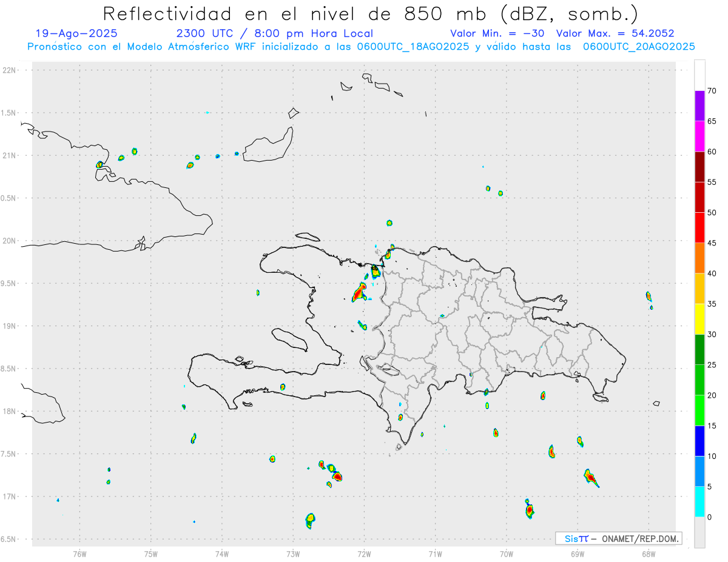Click the '74W' longitude label
728x562 pixels.
pyautogui.click(x=222, y=554)
